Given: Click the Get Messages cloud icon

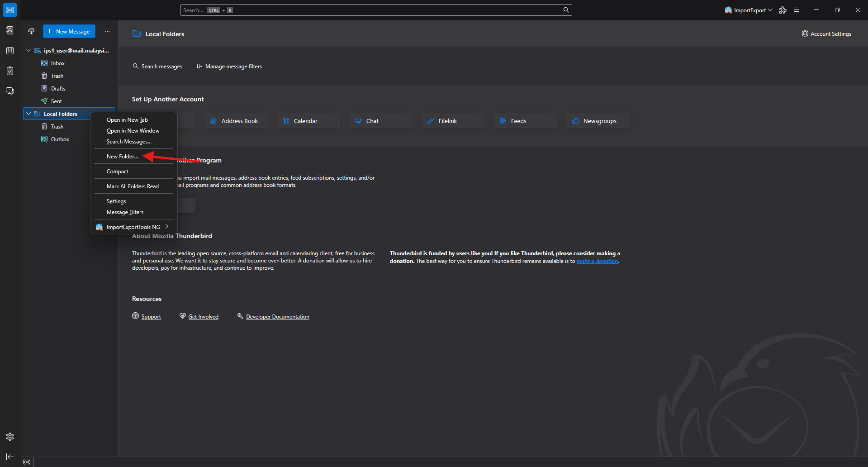Looking at the screenshot, I should click(x=31, y=31).
